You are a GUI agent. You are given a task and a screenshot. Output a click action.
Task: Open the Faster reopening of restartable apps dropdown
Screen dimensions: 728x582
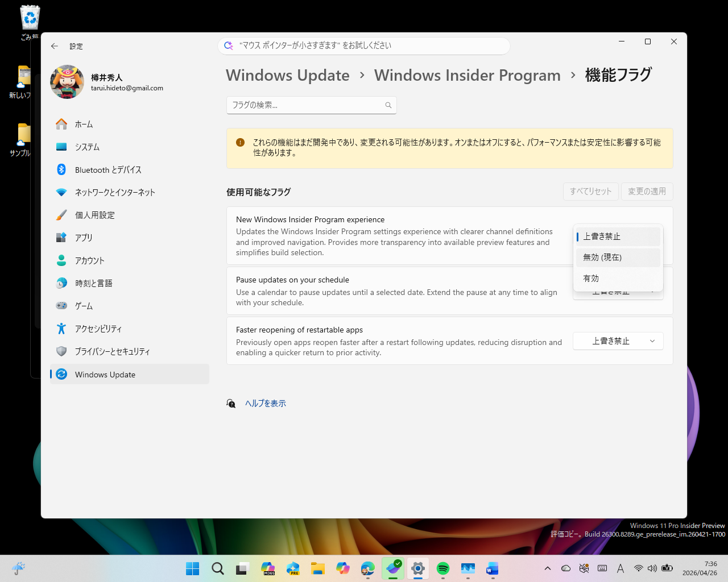click(618, 340)
